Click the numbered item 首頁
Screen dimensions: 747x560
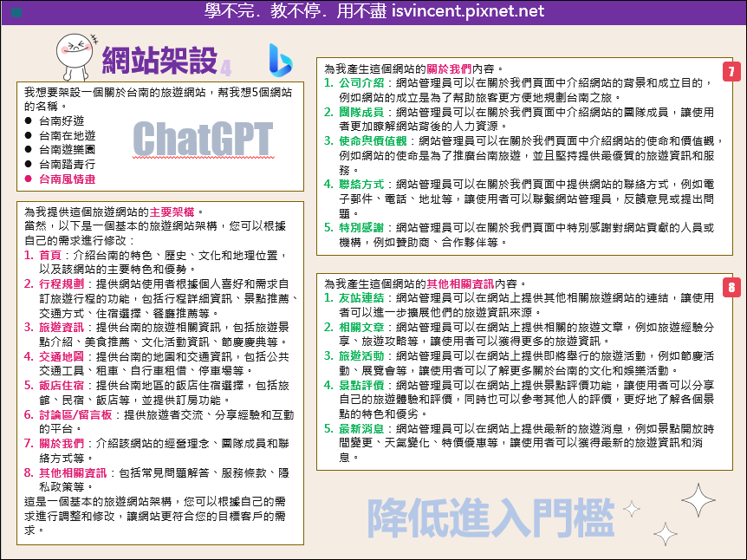tap(50, 256)
